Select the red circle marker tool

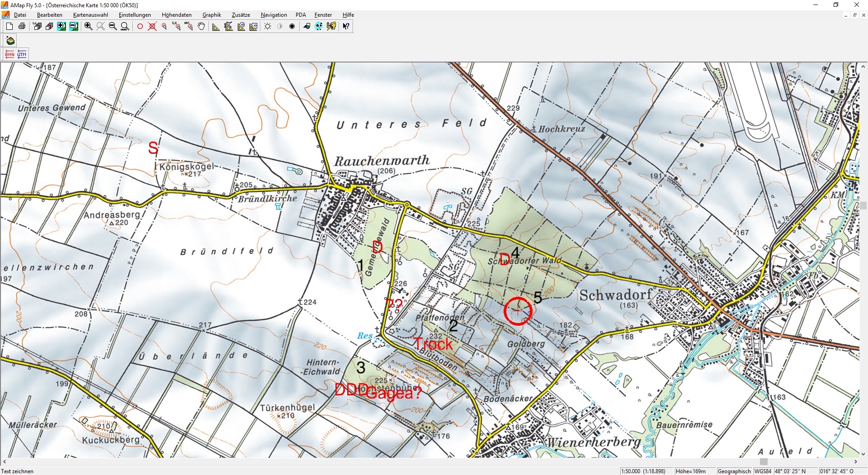[x=140, y=26]
